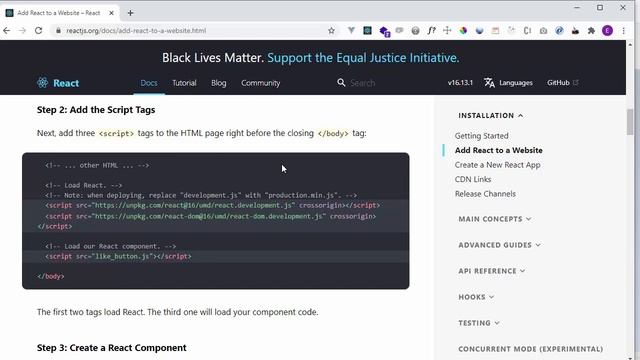Select the Add React to a Website browser tab
The width and height of the screenshot is (640, 360).
58,13
